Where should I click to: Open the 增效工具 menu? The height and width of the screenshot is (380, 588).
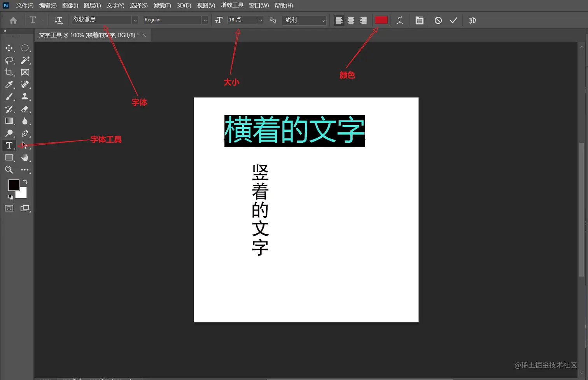coord(232,5)
